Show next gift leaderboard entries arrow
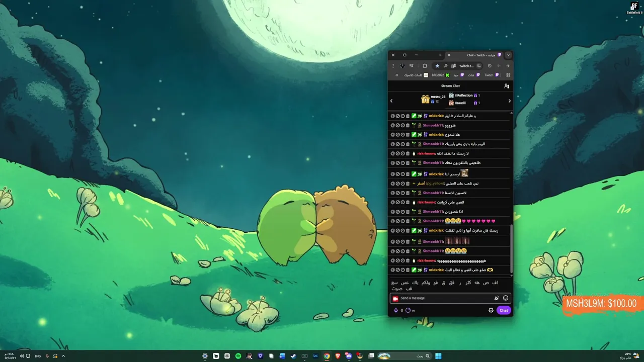Screen dimensions: 644x362 click(x=509, y=101)
